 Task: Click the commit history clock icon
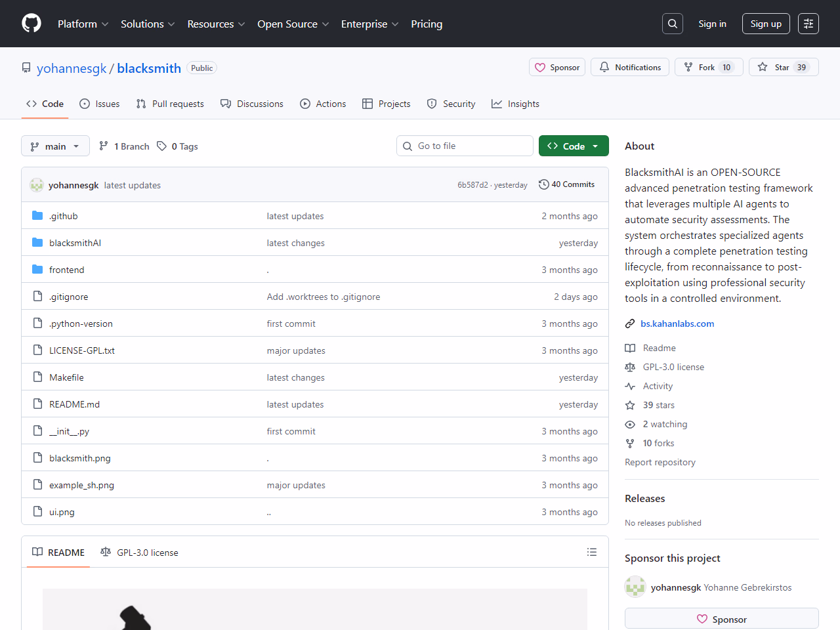point(543,184)
